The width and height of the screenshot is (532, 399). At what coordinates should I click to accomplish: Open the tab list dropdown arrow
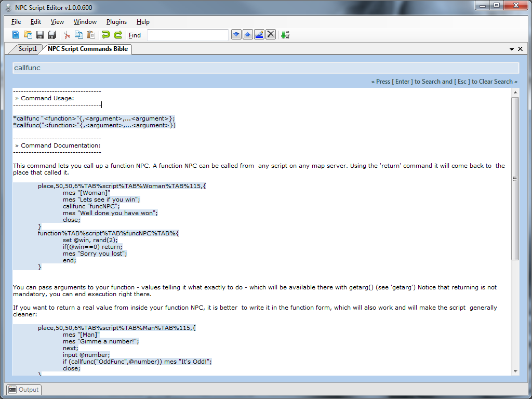pyautogui.click(x=512, y=49)
